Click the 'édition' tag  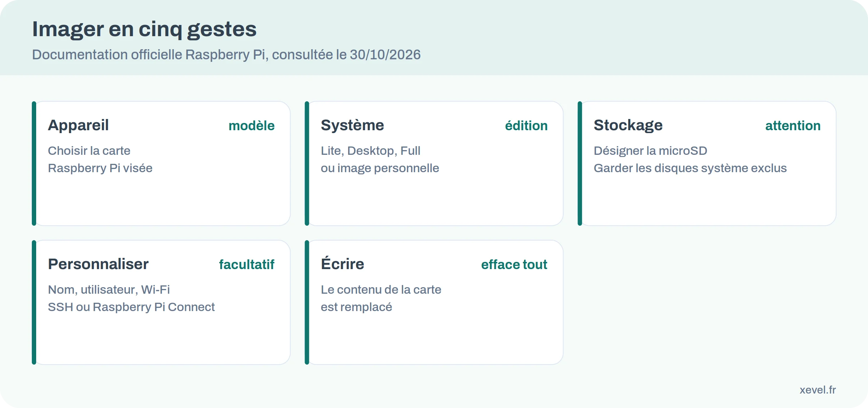point(526,126)
